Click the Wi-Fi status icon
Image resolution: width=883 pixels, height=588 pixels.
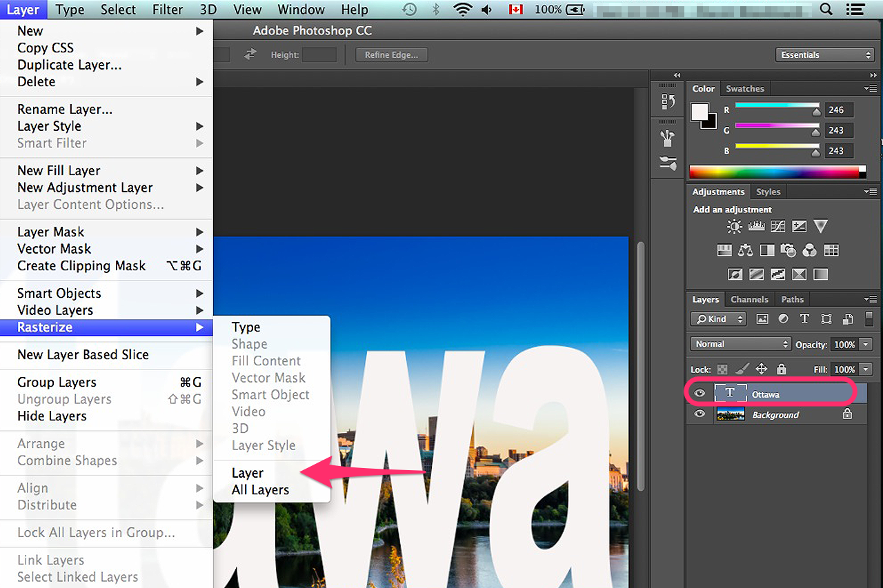pyautogui.click(x=462, y=10)
